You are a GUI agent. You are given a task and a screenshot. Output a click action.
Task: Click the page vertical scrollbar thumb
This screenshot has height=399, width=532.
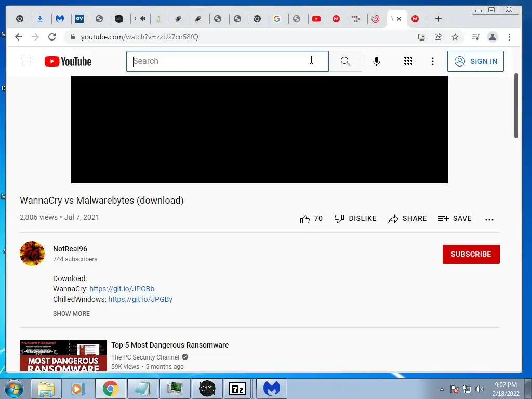[516, 106]
